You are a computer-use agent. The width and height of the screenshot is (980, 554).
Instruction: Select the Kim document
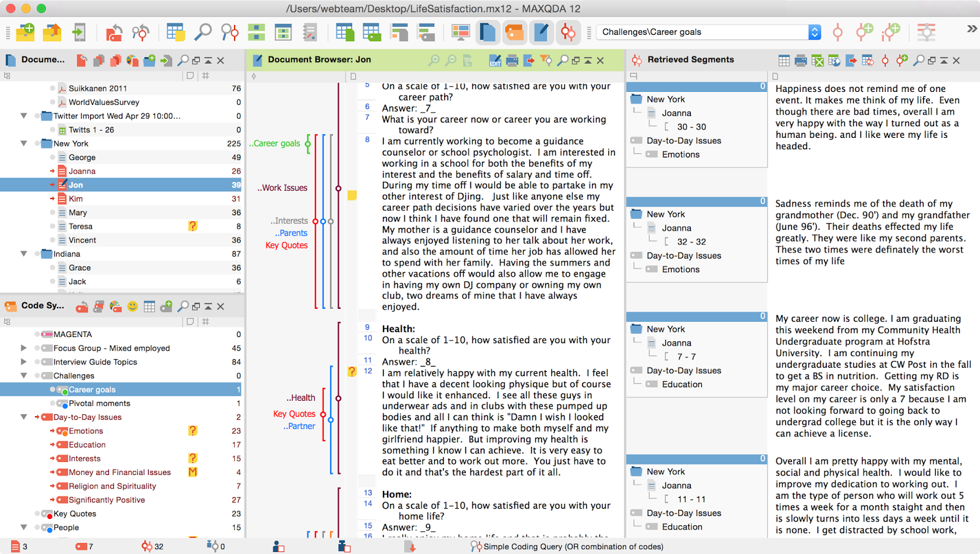point(76,199)
